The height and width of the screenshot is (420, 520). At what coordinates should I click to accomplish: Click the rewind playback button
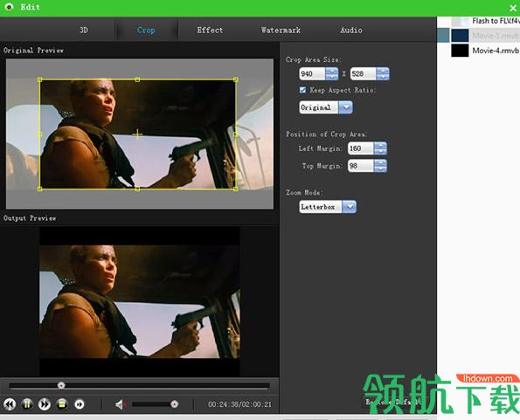click(x=10, y=404)
